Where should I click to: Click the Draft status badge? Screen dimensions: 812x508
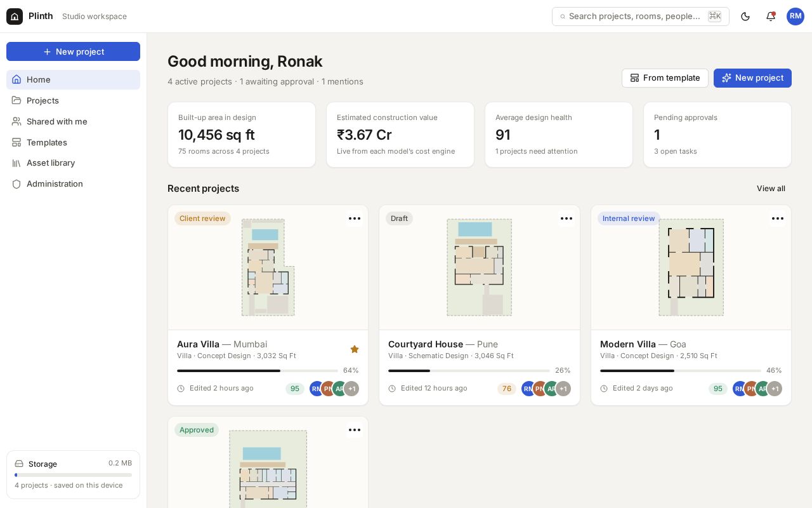(x=399, y=218)
